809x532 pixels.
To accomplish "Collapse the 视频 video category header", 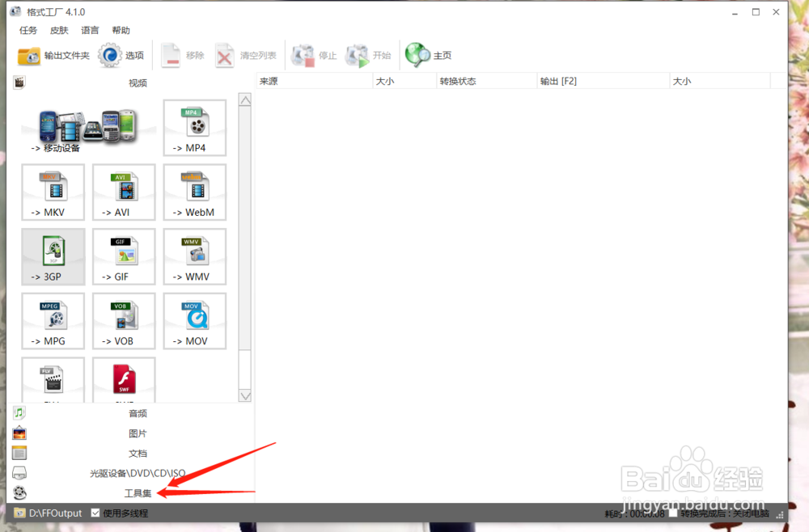I will pos(132,82).
